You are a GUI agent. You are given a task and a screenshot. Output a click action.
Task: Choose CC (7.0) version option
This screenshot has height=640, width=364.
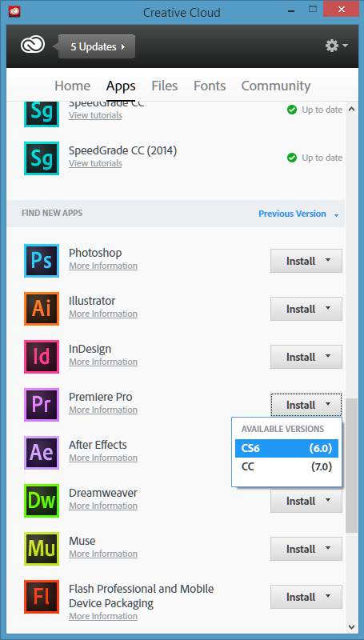click(286, 466)
